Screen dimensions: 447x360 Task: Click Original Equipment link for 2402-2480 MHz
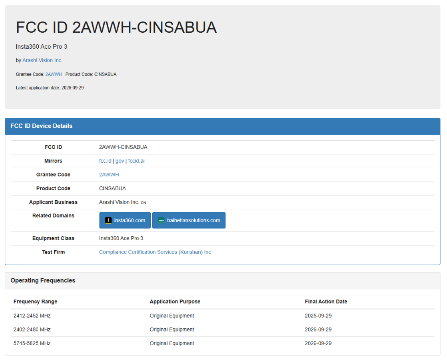pyautogui.click(x=172, y=329)
